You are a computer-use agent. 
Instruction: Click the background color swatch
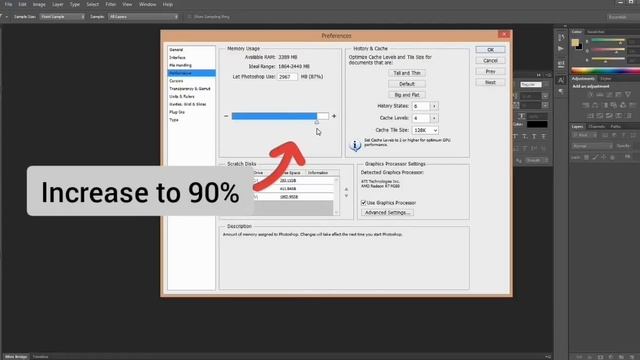pos(580,47)
